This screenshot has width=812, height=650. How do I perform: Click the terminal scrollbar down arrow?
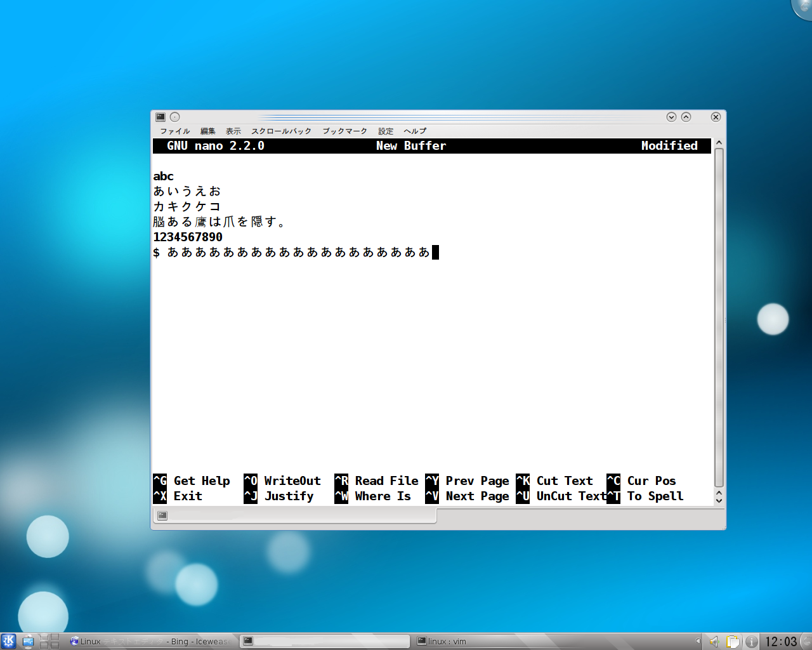pyautogui.click(x=719, y=500)
